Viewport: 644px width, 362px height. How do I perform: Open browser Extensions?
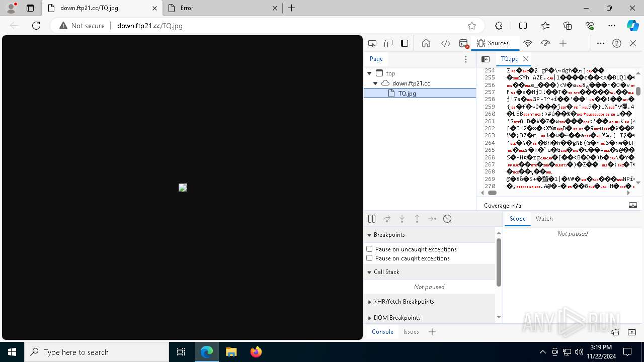click(499, 26)
